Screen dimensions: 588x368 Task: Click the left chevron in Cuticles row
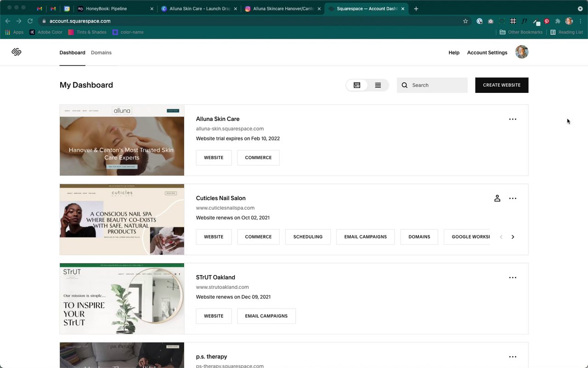click(501, 237)
